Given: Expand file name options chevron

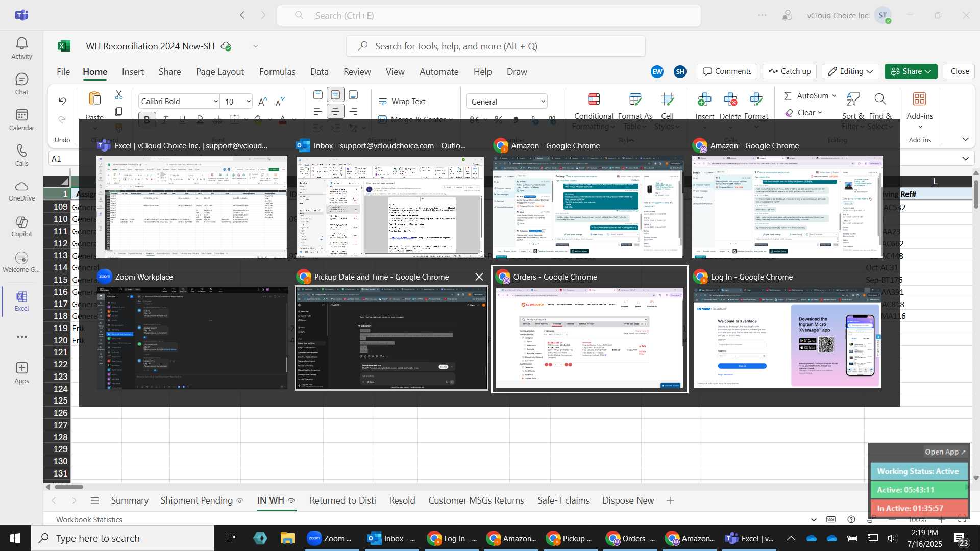Looking at the screenshot, I should (256, 46).
